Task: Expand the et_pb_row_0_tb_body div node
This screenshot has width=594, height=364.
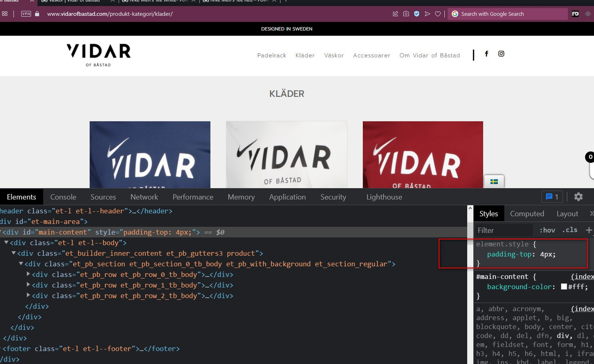Action: tap(29, 275)
